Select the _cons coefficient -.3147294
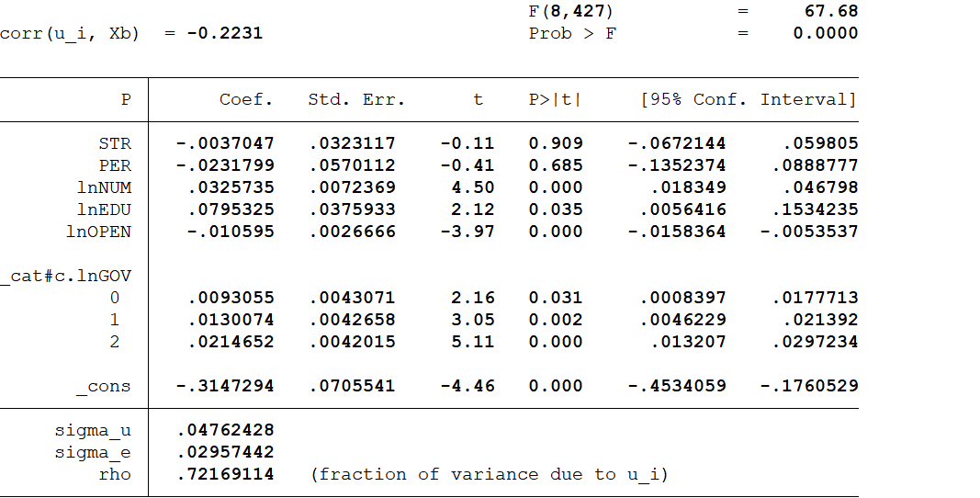The height and width of the screenshot is (498, 980). 225,386
